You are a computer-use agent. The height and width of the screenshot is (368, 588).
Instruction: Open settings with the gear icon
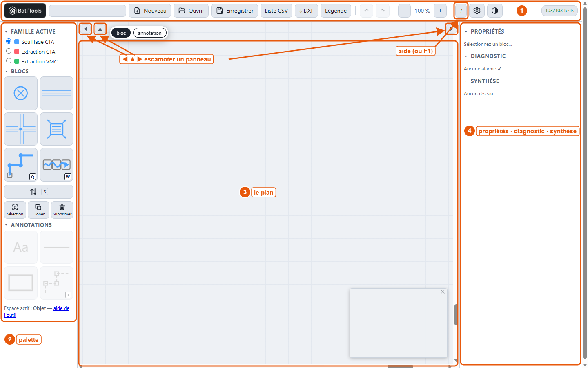pyautogui.click(x=477, y=11)
